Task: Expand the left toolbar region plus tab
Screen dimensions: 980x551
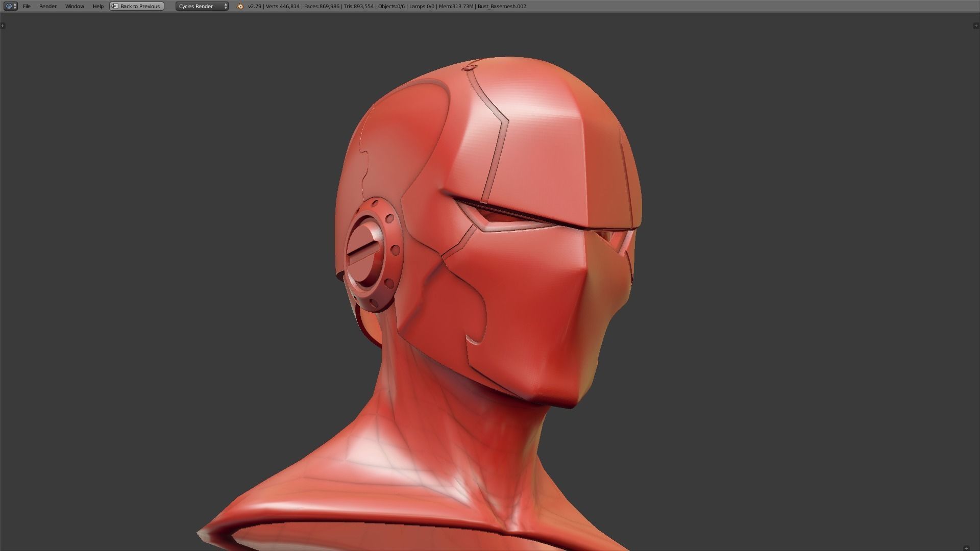Action: 3,26
